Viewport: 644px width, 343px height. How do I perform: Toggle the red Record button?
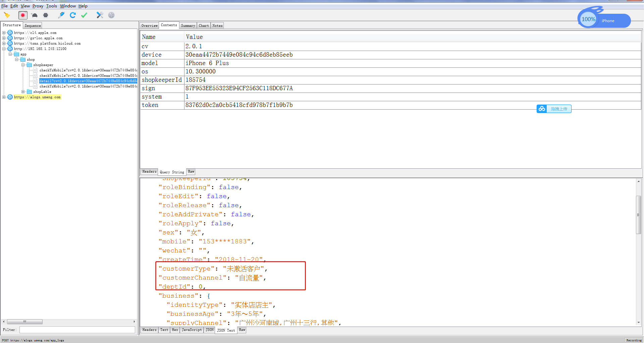tap(23, 15)
